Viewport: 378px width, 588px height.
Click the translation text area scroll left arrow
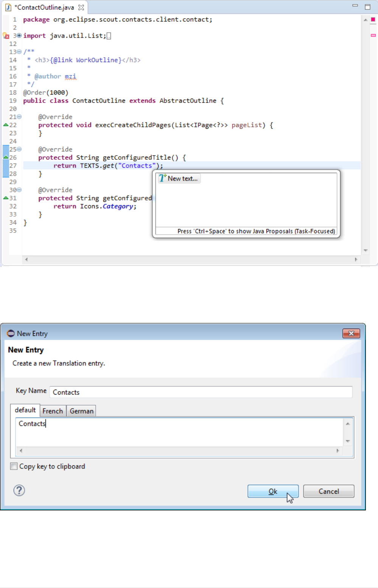coord(21,451)
